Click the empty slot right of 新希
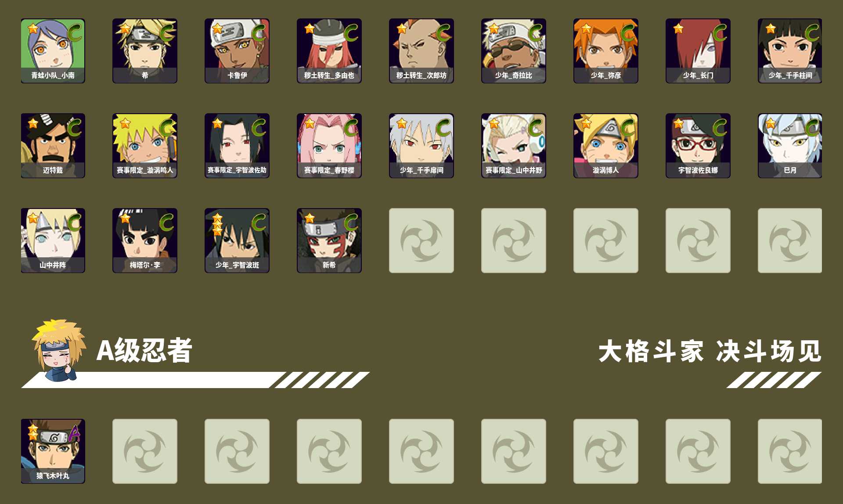Image resolution: width=843 pixels, height=504 pixels. (421, 241)
